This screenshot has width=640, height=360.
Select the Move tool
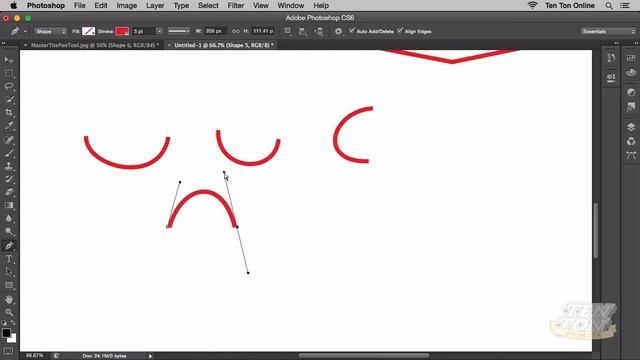[x=9, y=60]
